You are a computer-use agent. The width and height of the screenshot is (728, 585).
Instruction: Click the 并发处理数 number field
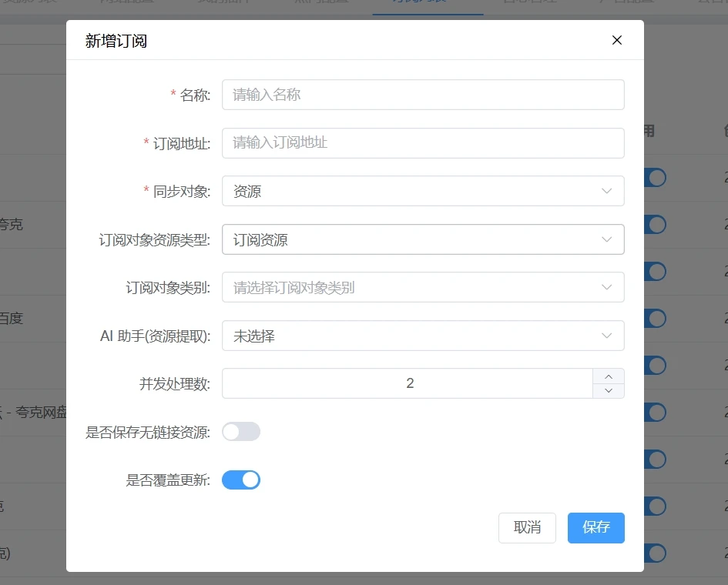point(408,383)
